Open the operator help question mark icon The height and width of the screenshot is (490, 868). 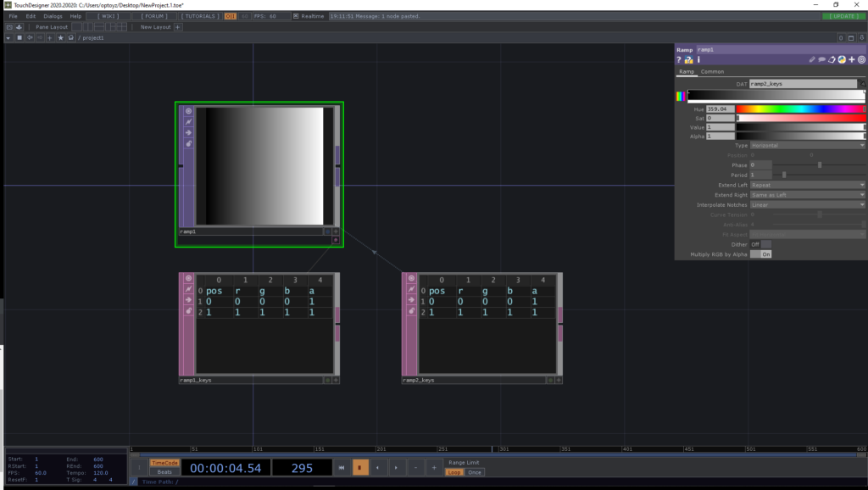click(x=679, y=60)
